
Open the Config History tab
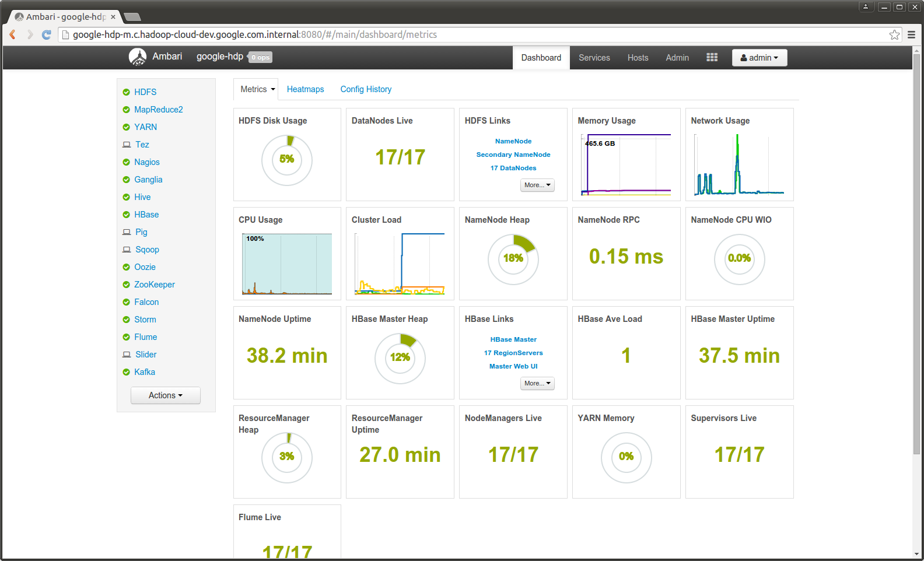(x=366, y=89)
